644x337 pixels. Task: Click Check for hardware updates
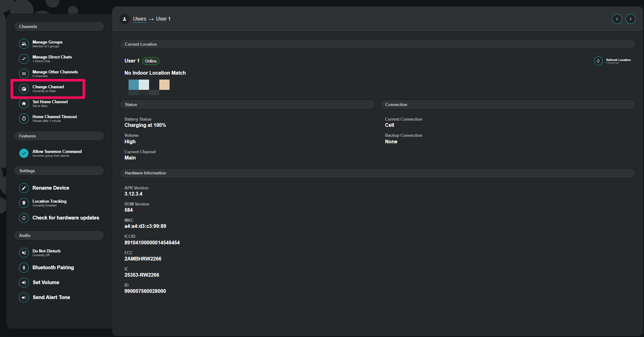(66, 218)
